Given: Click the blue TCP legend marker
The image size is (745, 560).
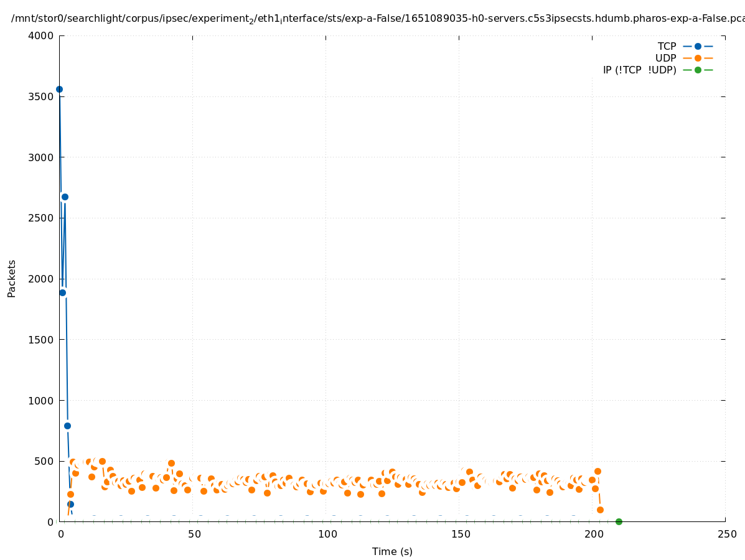Looking at the screenshot, I should point(698,46).
